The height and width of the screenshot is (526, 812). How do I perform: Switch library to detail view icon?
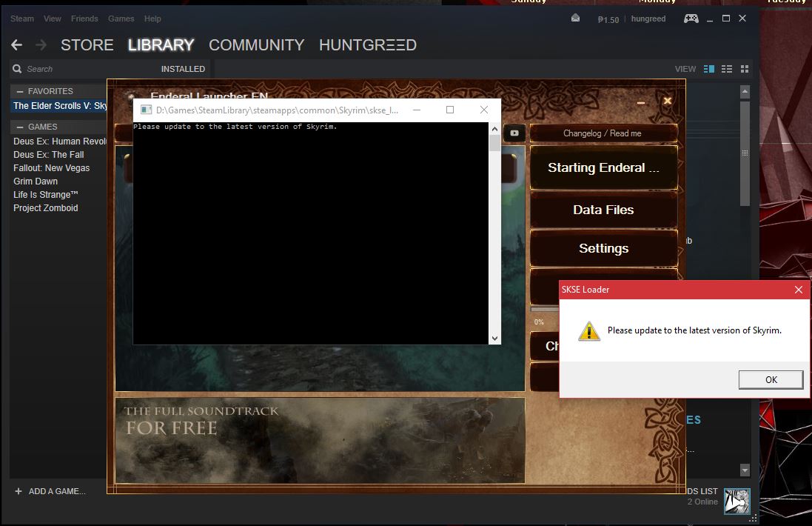(x=709, y=69)
